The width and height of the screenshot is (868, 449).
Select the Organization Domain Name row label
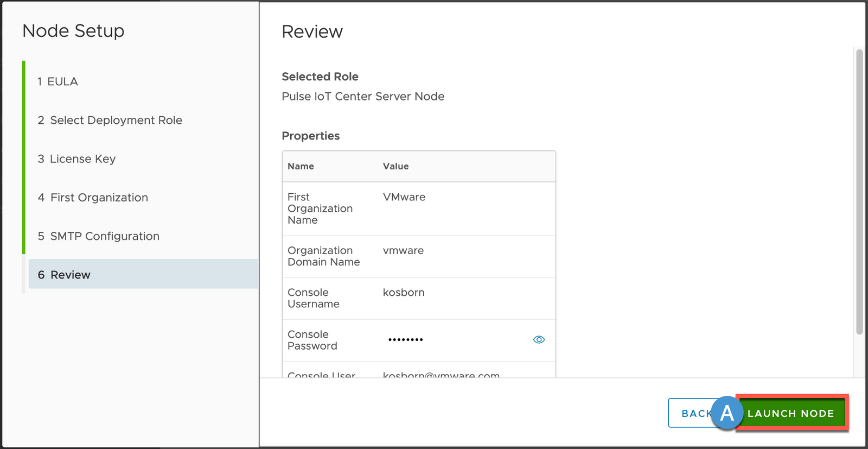point(323,256)
